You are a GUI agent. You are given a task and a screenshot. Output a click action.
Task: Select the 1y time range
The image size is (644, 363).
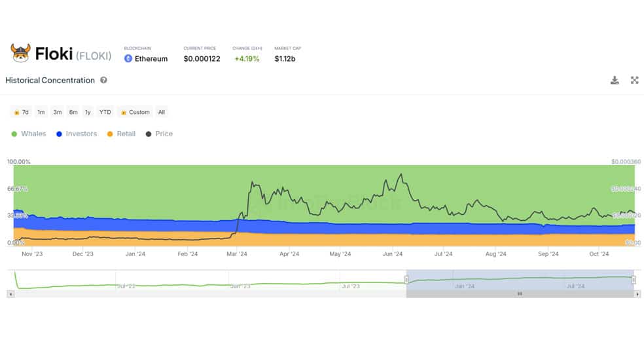[88, 112]
